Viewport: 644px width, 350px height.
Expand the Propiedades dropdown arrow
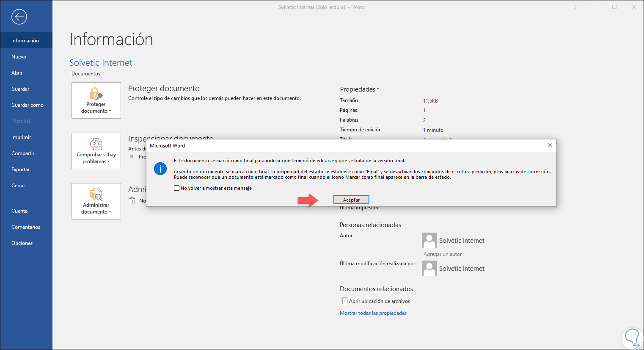point(378,89)
